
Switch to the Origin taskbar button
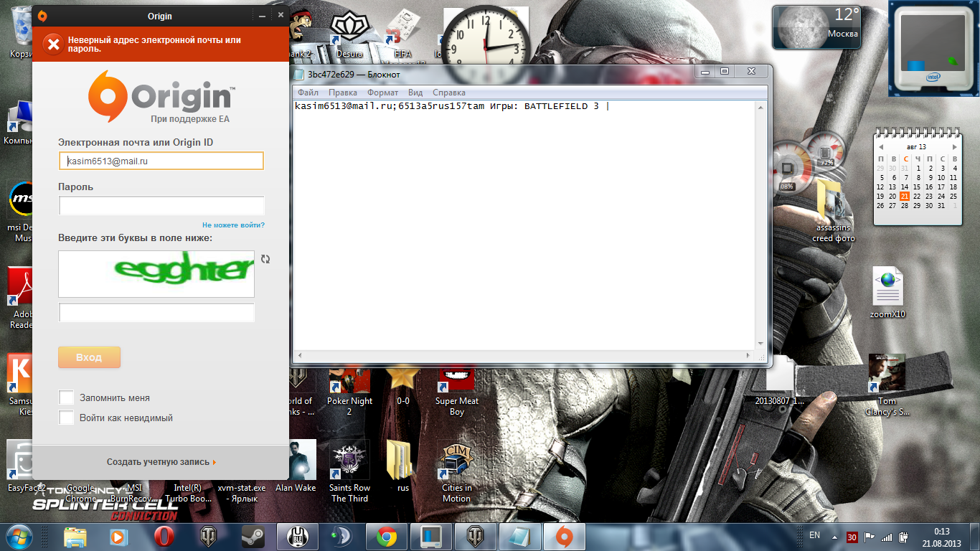[565, 537]
